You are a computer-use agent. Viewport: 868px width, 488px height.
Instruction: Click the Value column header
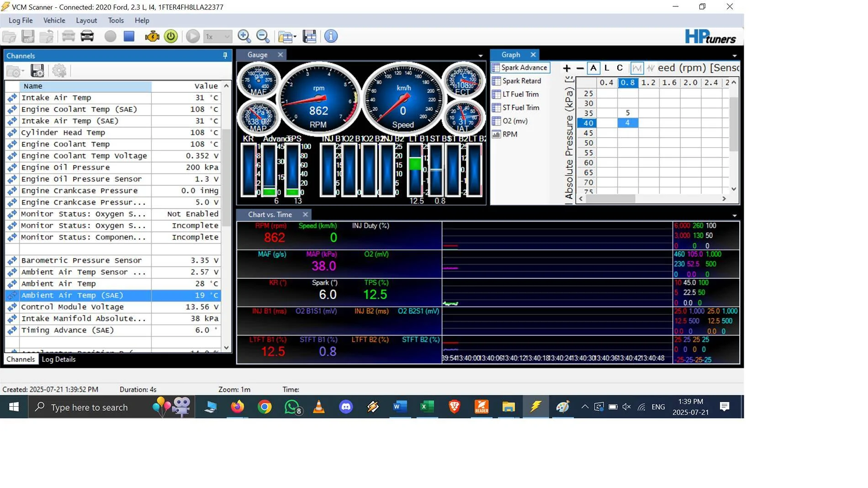pyautogui.click(x=186, y=86)
